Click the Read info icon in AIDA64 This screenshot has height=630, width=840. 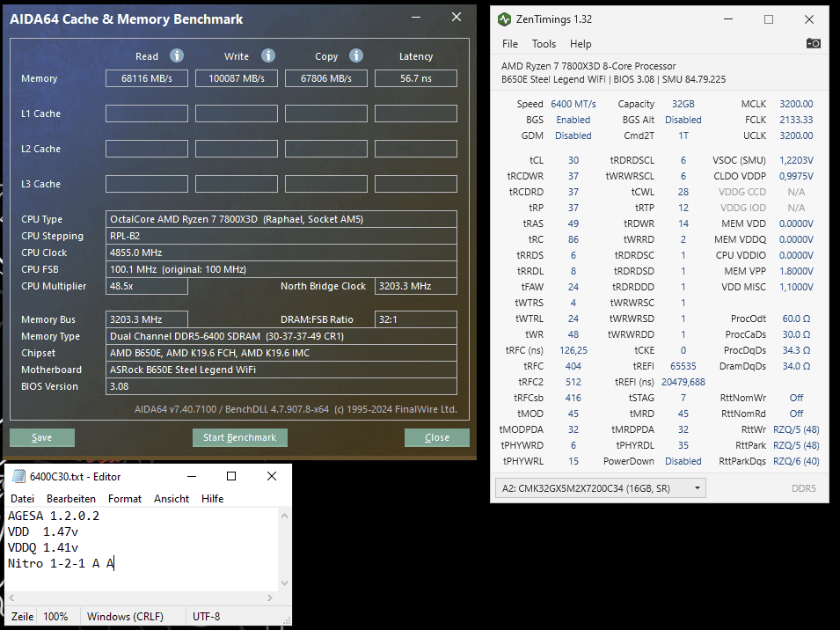177,55
